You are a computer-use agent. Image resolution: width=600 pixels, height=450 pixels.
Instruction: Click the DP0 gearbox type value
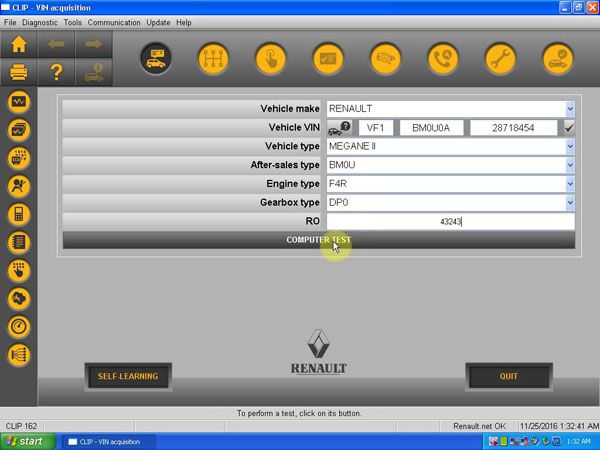(x=339, y=202)
